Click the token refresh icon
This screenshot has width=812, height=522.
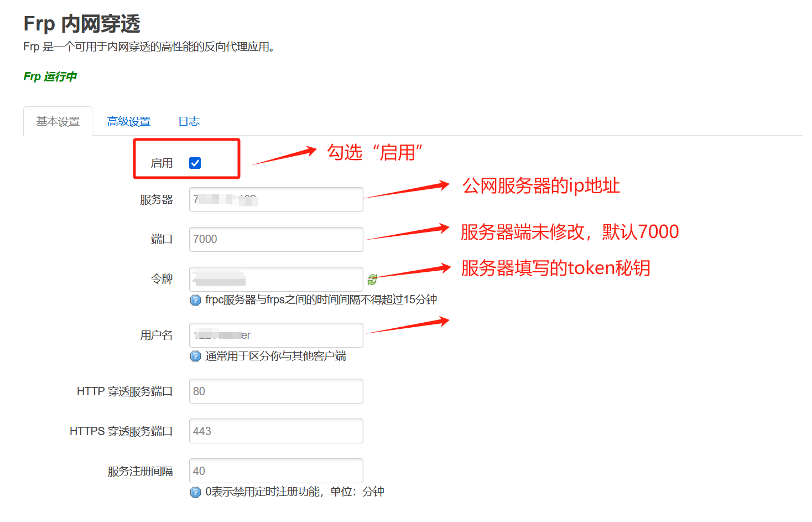[x=372, y=280]
